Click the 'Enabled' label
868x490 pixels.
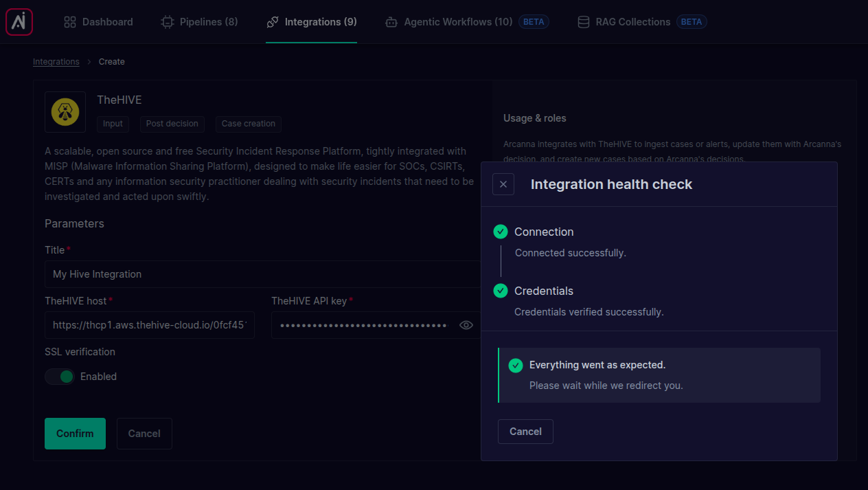(x=98, y=377)
